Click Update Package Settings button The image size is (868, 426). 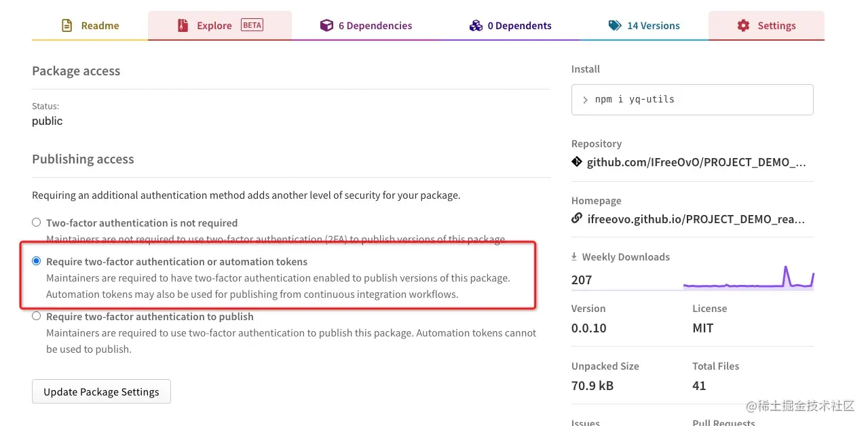click(x=101, y=392)
